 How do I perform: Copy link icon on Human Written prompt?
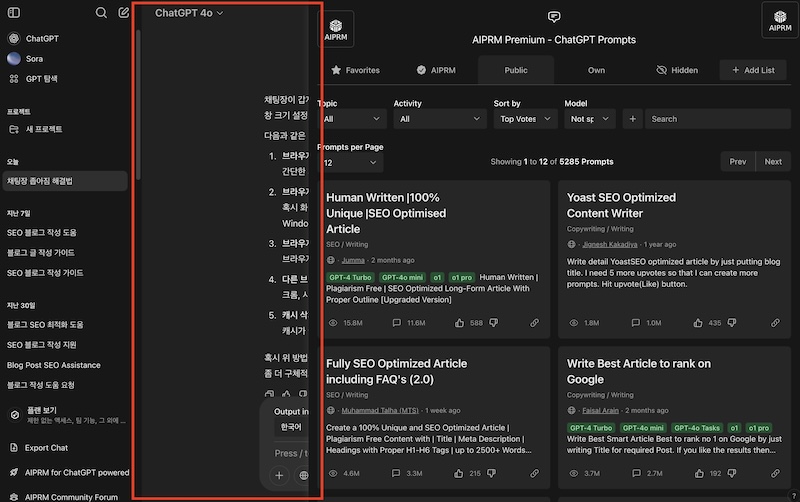click(535, 323)
